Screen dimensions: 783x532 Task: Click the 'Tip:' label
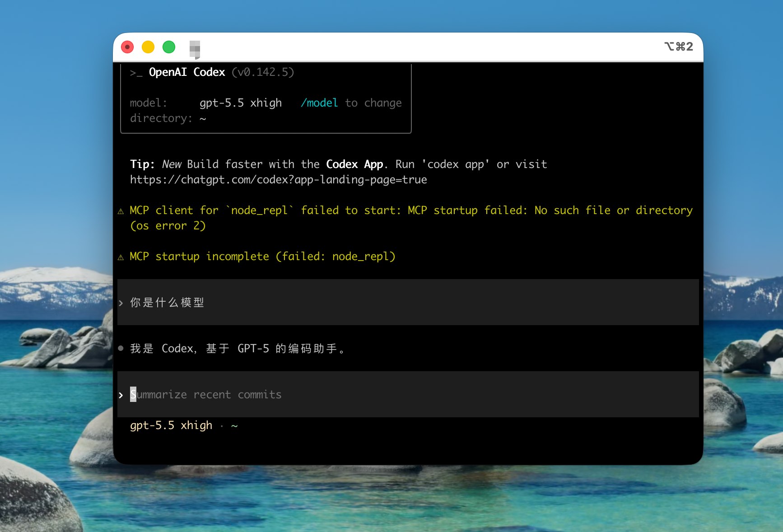coord(142,164)
